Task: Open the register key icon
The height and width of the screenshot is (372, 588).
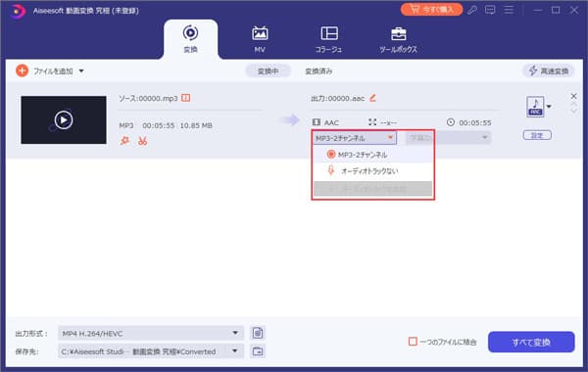Action: (472, 10)
